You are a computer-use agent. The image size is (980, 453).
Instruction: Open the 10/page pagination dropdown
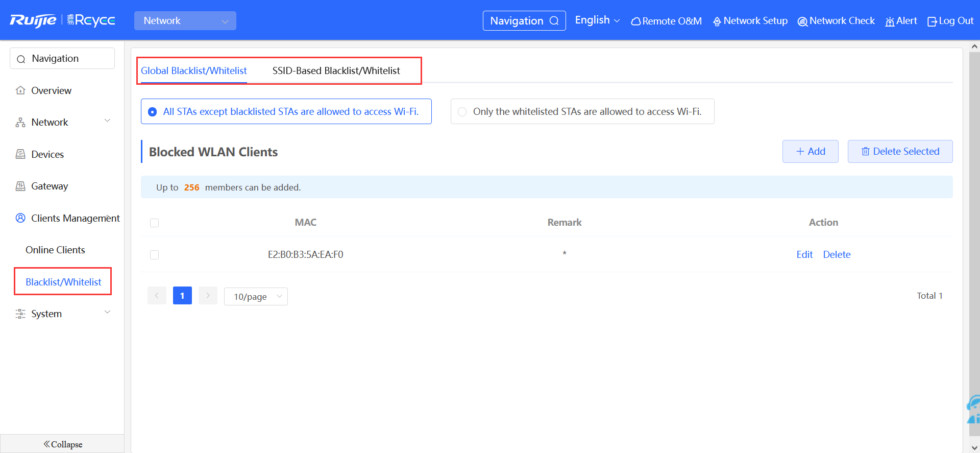click(x=256, y=297)
